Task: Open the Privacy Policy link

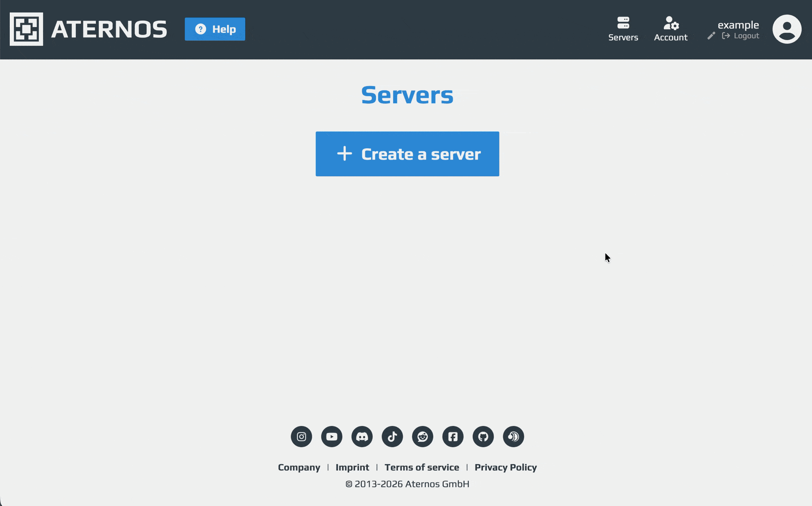Action: click(x=505, y=467)
